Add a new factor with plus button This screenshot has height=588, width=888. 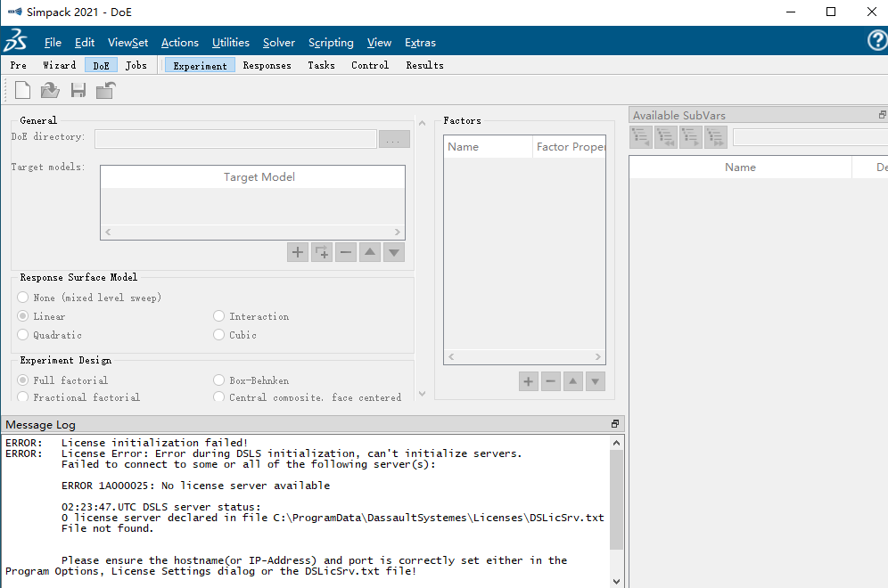click(529, 381)
